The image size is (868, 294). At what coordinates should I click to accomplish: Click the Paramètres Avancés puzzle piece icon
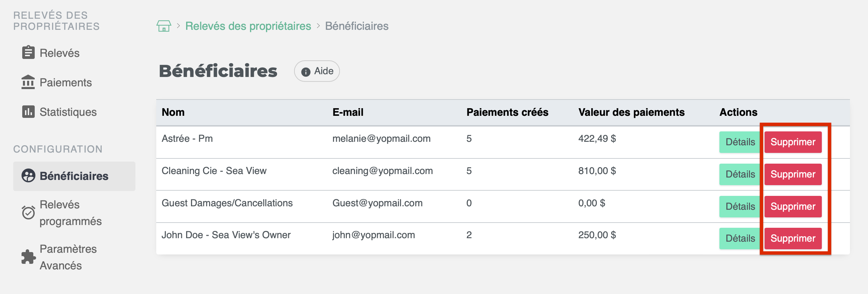coord(28,257)
